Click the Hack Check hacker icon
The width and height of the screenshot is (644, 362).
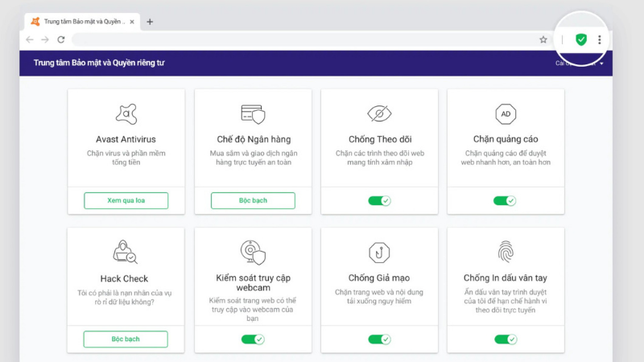tap(125, 252)
